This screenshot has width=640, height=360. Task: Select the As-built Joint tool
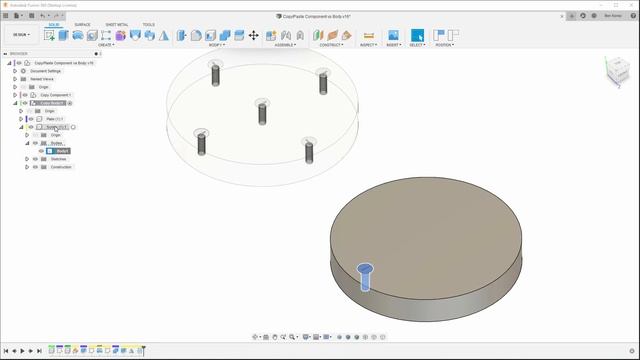pyautogui.click(x=300, y=36)
